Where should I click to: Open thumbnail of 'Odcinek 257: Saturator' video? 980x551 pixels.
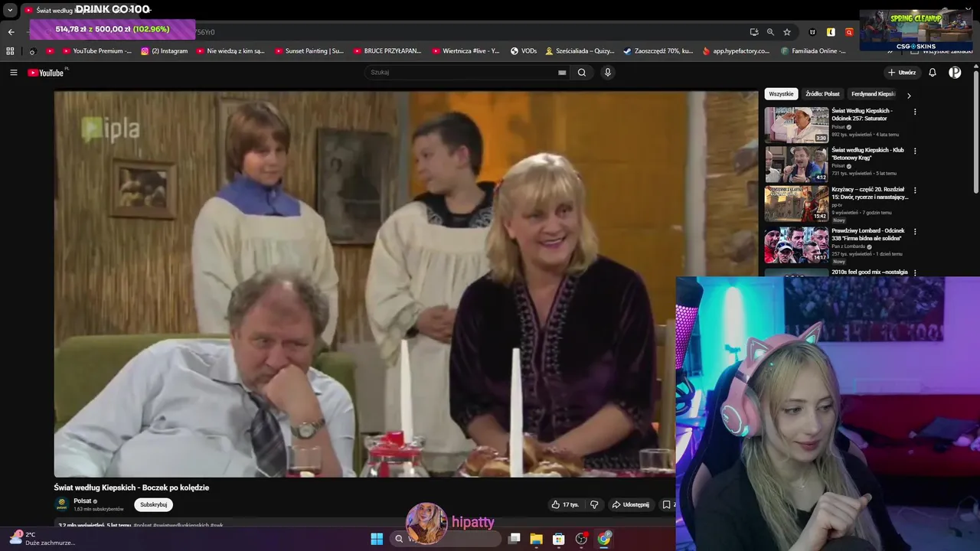click(796, 125)
